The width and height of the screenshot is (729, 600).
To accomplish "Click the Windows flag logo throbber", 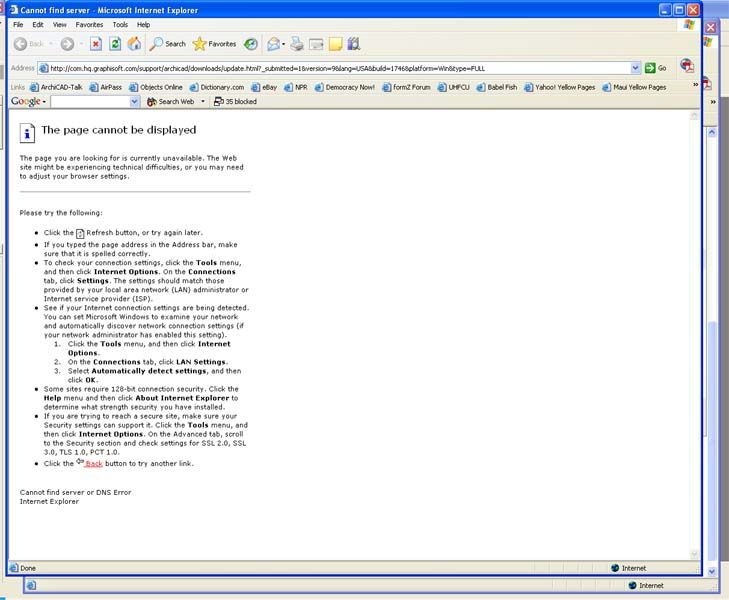I will tap(689, 25).
